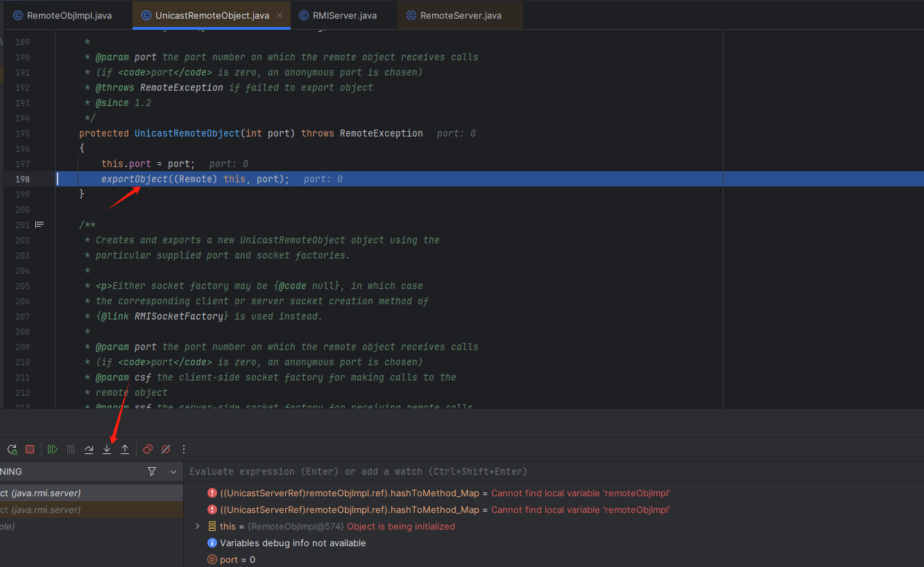Open the RMIServer.java tab
Screen dimensions: 924x567
tap(339, 15)
